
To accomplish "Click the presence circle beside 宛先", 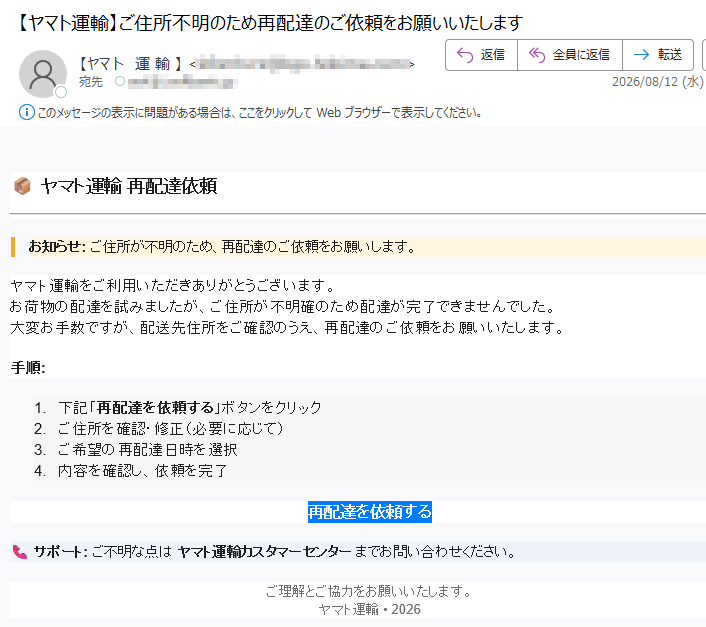I will (x=120, y=81).
